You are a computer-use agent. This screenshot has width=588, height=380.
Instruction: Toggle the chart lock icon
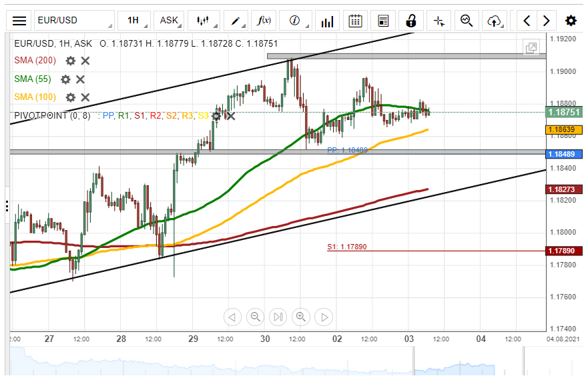(x=411, y=21)
